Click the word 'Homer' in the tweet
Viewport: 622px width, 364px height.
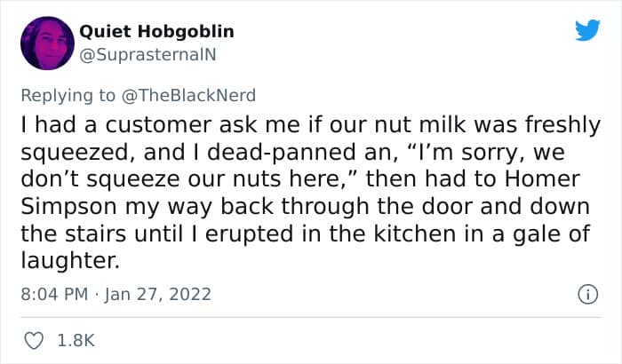542,178
